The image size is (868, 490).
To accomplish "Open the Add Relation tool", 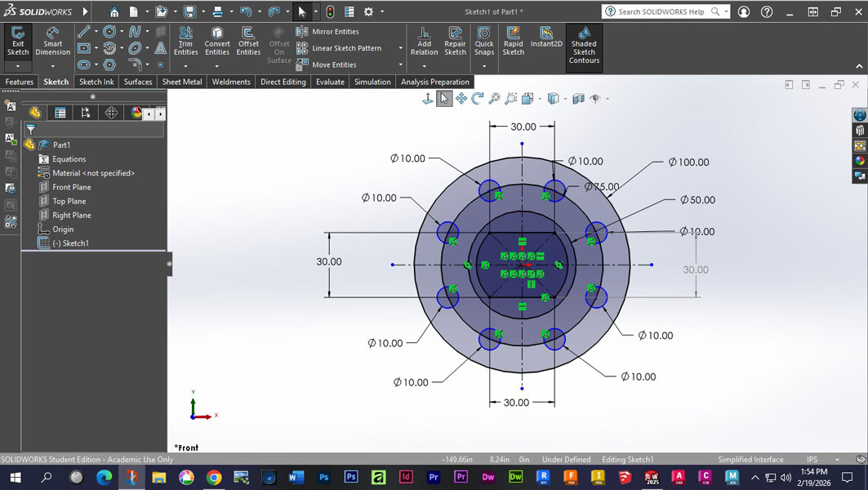I will [x=424, y=42].
